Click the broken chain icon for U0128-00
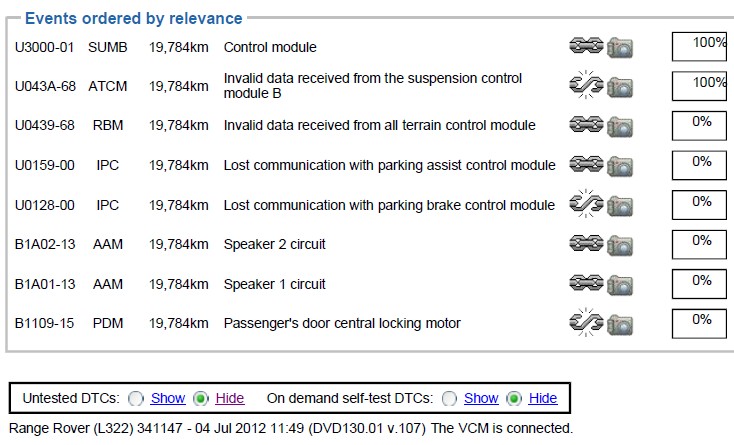Image resolution: width=734 pixels, height=445 pixels. [x=586, y=204]
